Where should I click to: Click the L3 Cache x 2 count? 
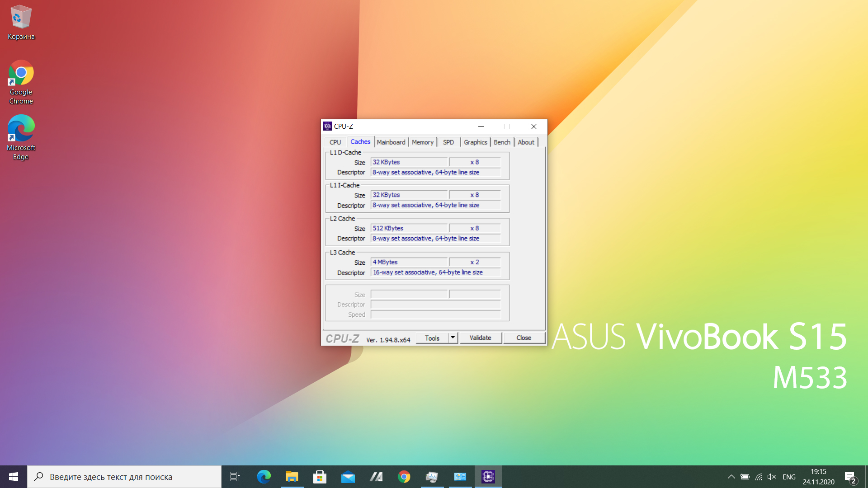[475, 262]
